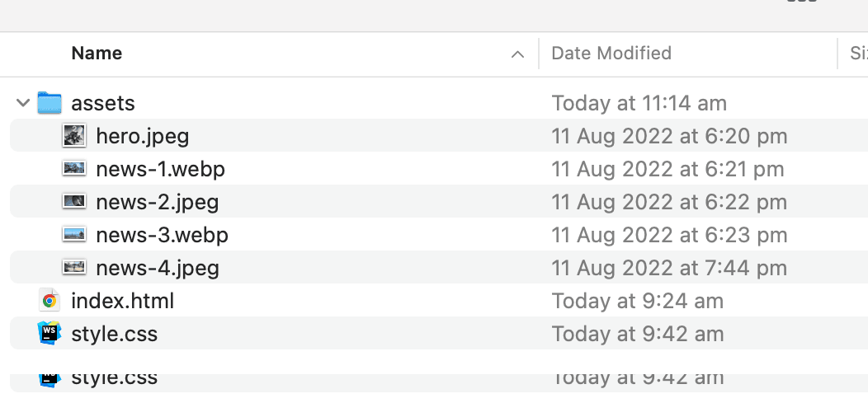This screenshot has height=417, width=868.
Task: Click the news-2.jpeg image icon
Action: click(74, 202)
